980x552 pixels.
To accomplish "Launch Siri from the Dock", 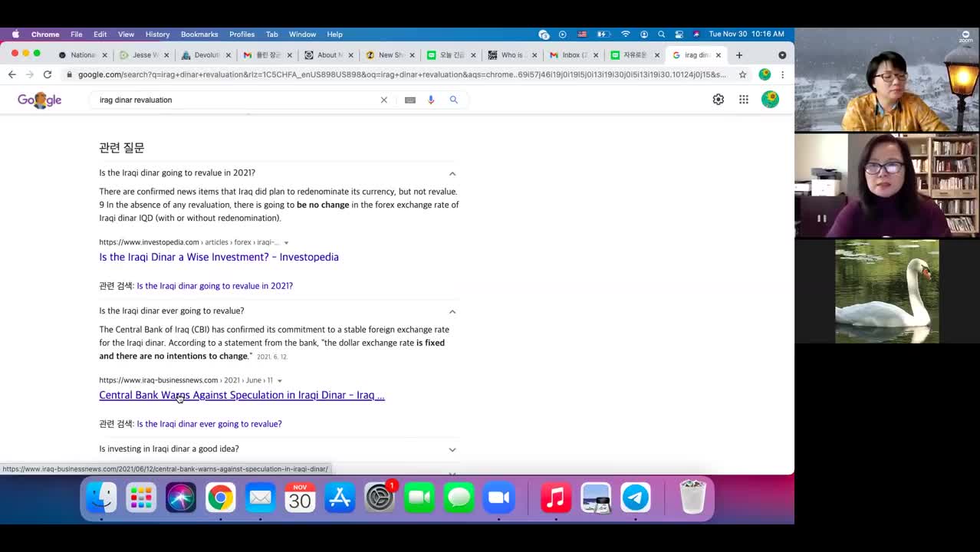I will pyautogui.click(x=181, y=498).
